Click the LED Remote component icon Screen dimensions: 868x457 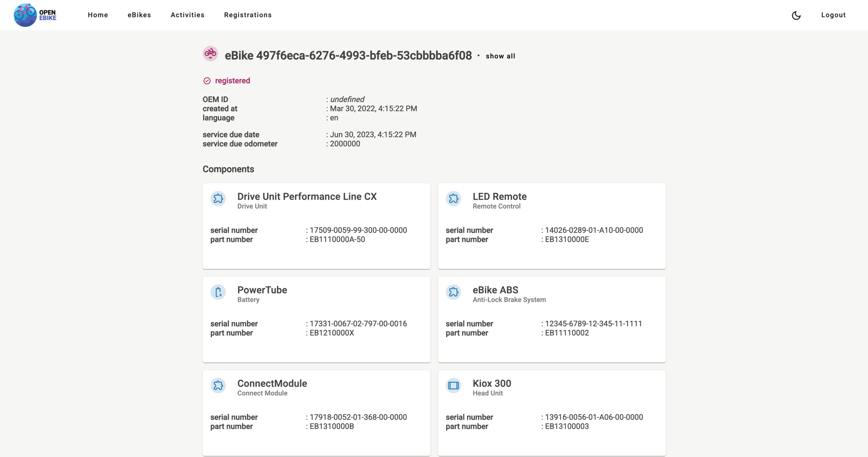[454, 198]
